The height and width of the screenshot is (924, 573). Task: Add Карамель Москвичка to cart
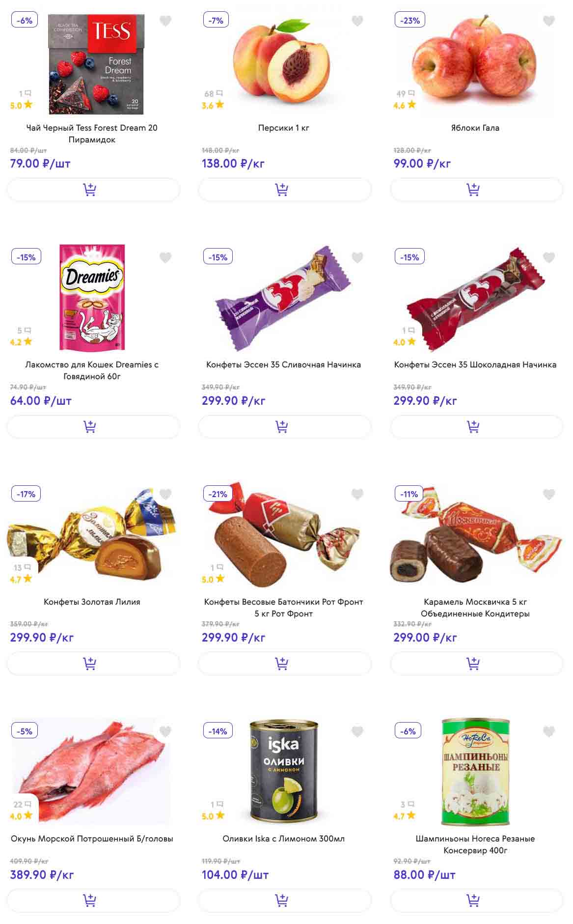tap(476, 664)
